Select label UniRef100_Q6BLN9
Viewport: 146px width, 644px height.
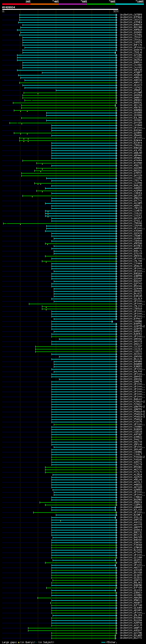click(131, 153)
